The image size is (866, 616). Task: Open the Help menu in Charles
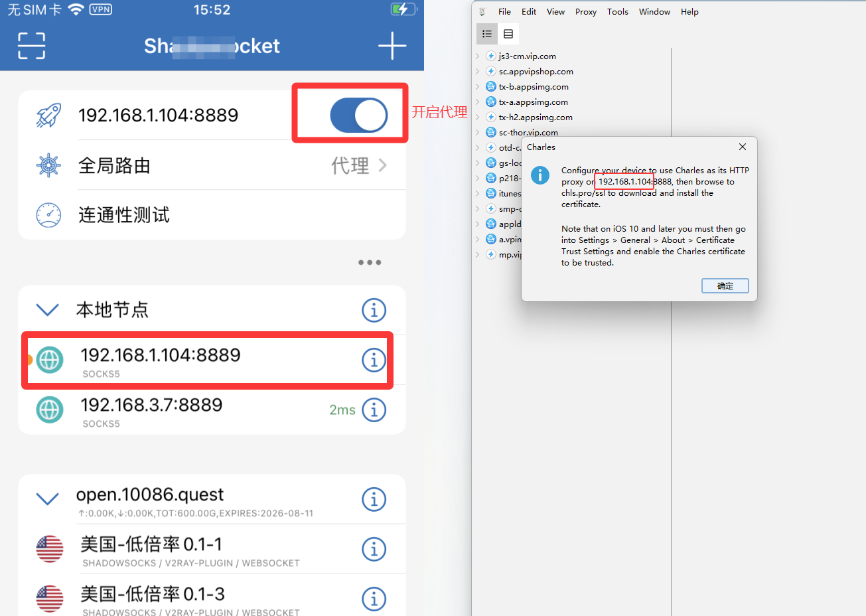(689, 12)
